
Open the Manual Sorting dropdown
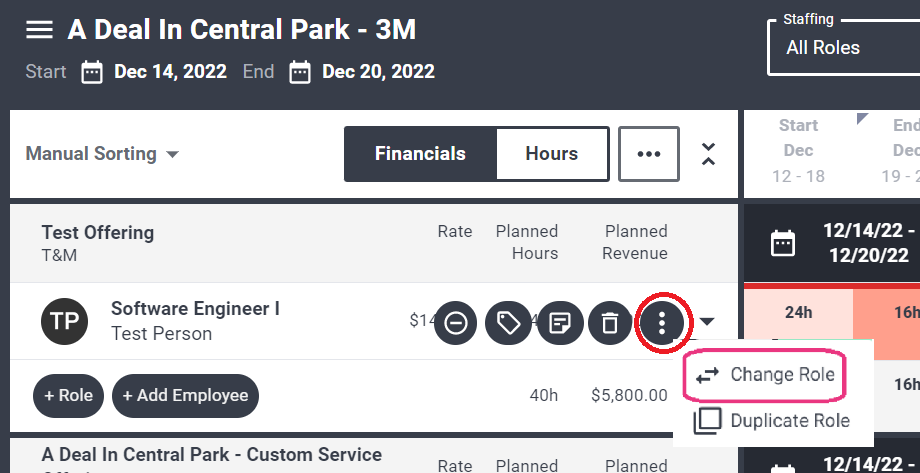click(x=102, y=154)
